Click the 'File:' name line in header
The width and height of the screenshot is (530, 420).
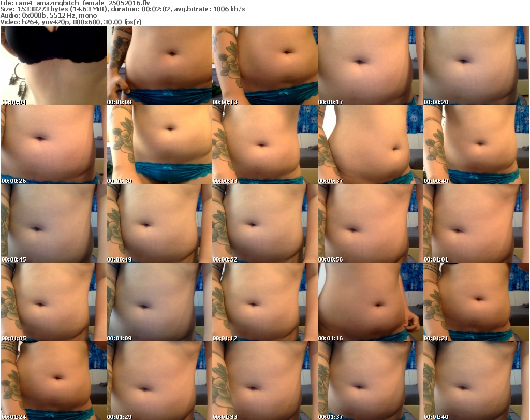[75, 3]
